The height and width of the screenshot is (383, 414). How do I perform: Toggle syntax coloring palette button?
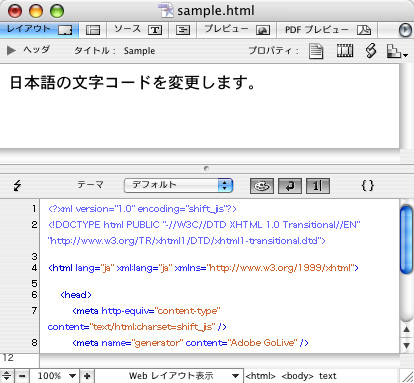(262, 186)
